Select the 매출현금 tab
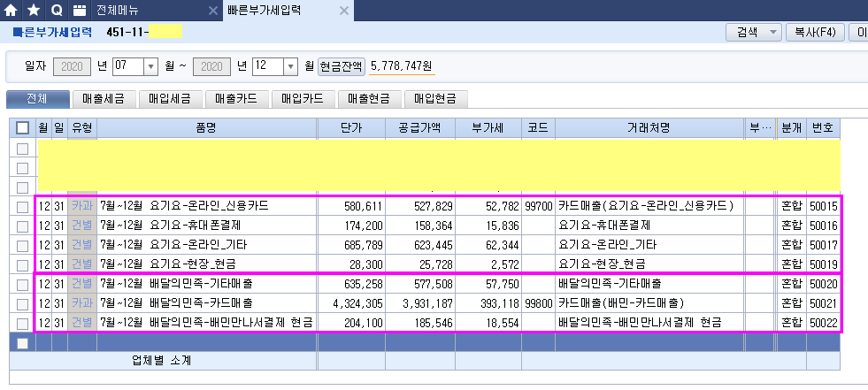The height and width of the screenshot is (390, 868). click(x=369, y=99)
